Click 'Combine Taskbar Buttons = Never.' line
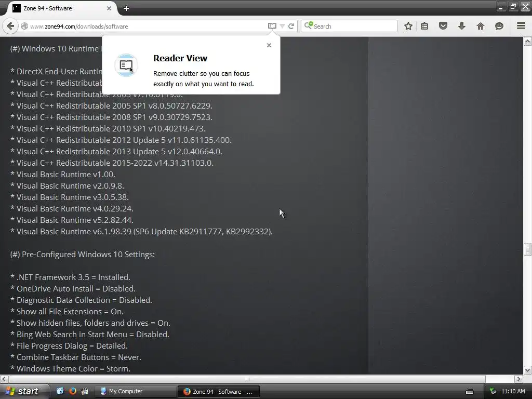Image resolution: width=532 pixels, height=399 pixels. click(76, 357)
